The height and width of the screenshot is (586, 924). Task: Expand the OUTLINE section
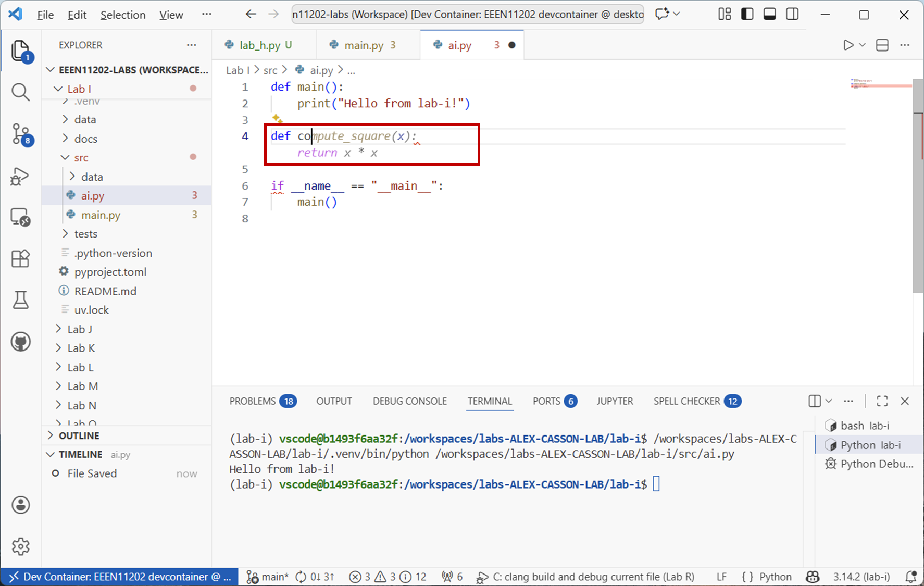pos(79,435)
